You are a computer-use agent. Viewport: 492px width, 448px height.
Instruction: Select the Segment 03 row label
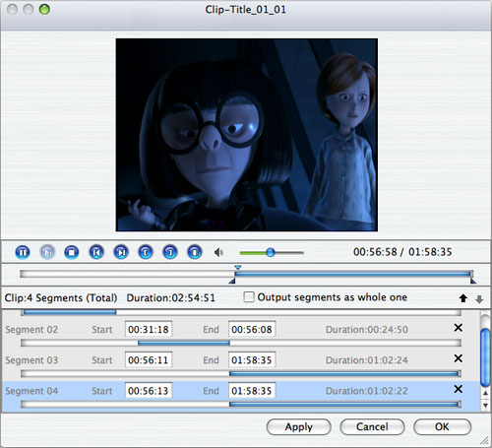[31, 360]
